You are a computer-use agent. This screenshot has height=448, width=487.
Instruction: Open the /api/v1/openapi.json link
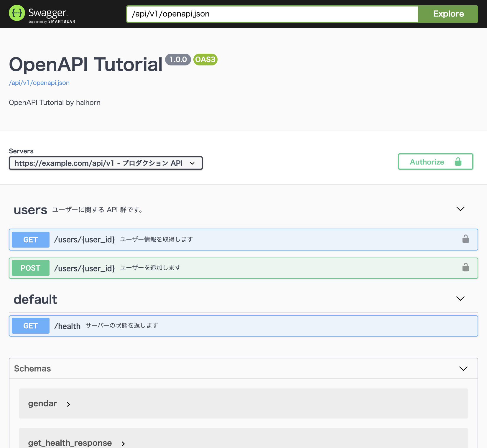pos(39,83)
